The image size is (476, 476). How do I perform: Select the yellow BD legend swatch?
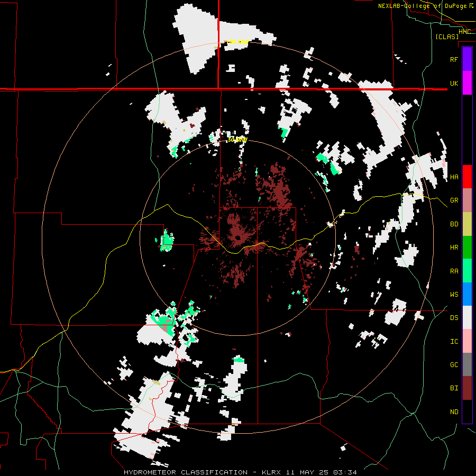click(467, 224)
